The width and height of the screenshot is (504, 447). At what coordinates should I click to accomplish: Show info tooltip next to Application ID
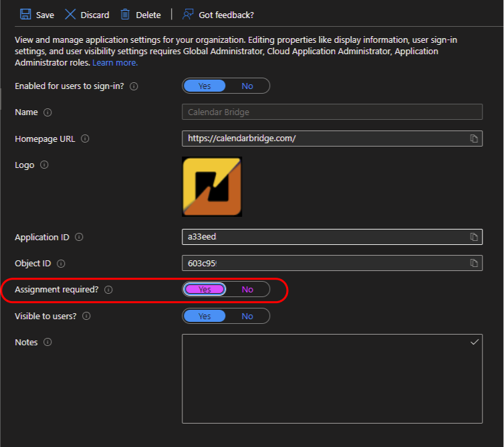79,237
